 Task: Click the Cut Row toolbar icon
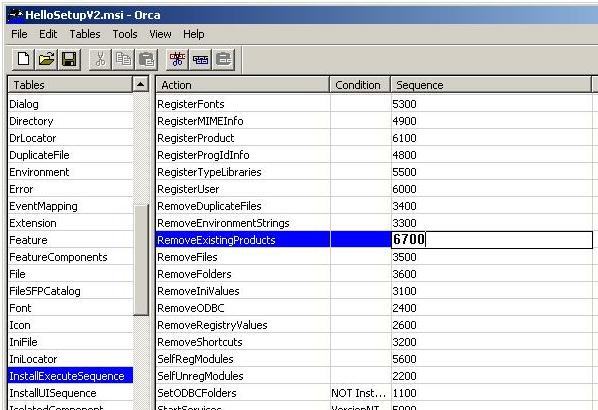(177, 59)
